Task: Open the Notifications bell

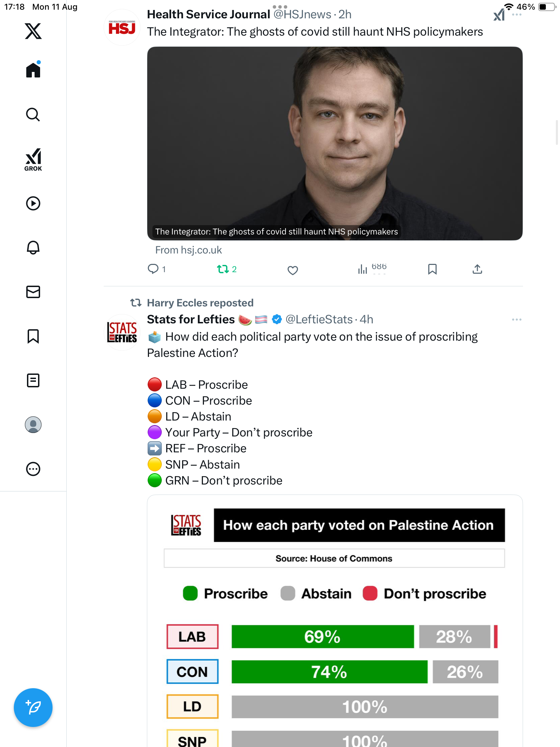Action: coord(33,248)
